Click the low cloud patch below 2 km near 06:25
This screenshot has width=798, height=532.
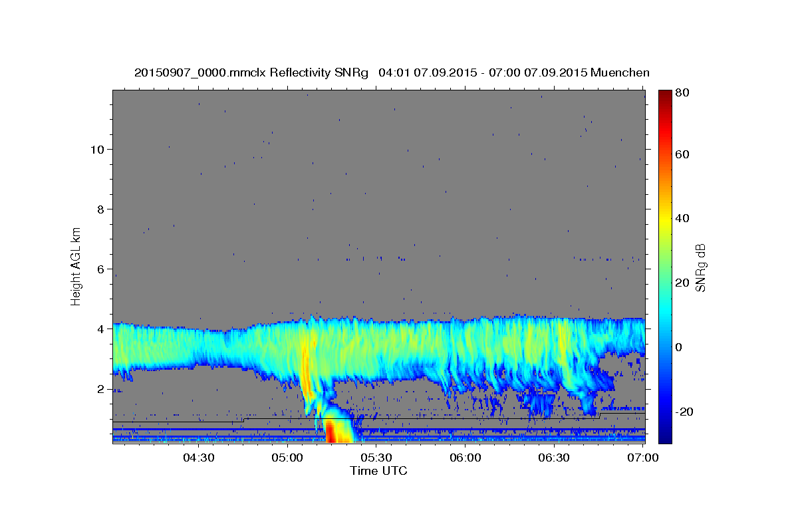[x=540, y=404]
